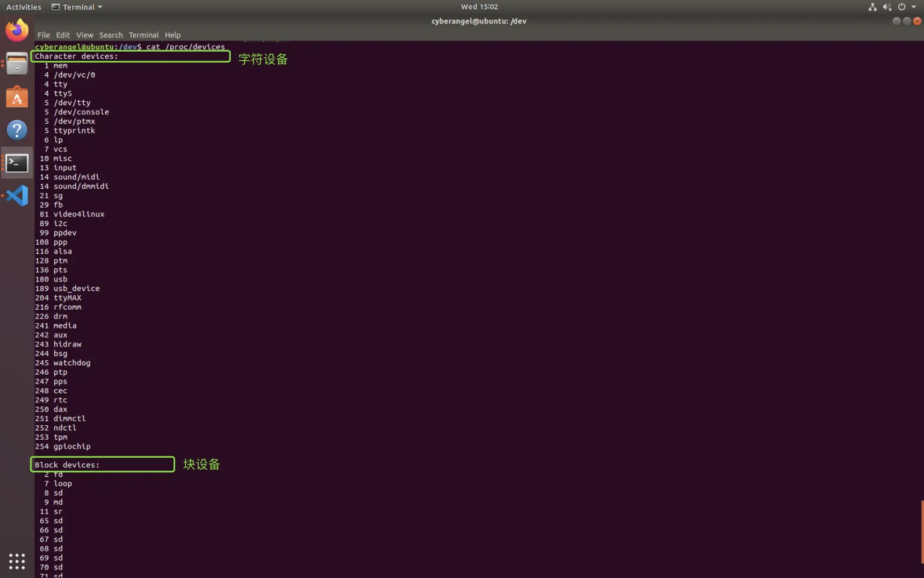This screenshot has height=578, width=924.
Task: Open the View menu
Action: pyautogui.click(x=85, y=35)
